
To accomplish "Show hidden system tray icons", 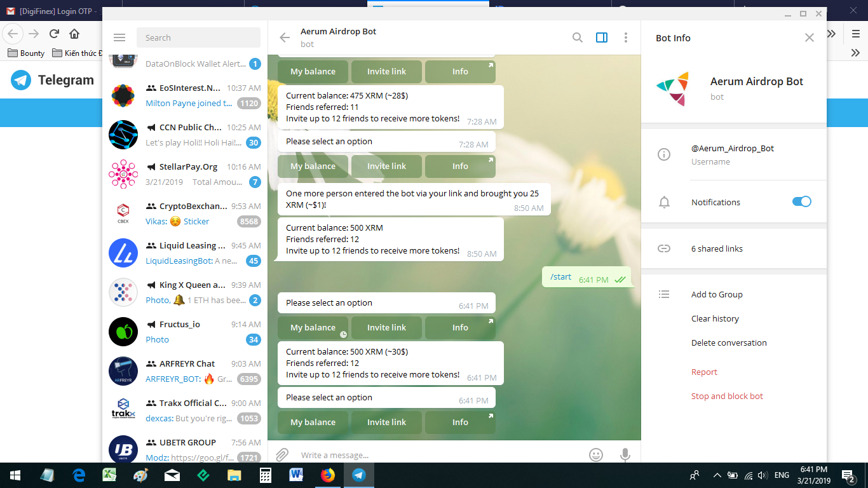I will pos(717,475).
